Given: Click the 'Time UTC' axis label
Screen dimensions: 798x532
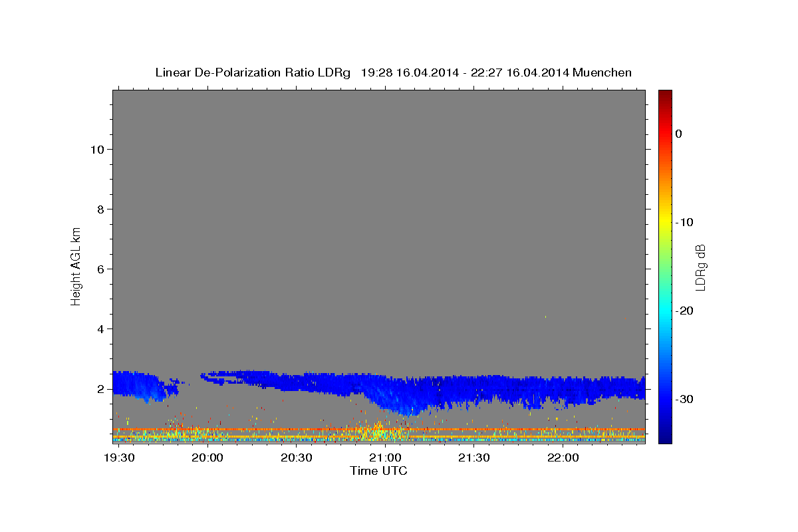Looking at the screenshot, I should coord(378,471).
